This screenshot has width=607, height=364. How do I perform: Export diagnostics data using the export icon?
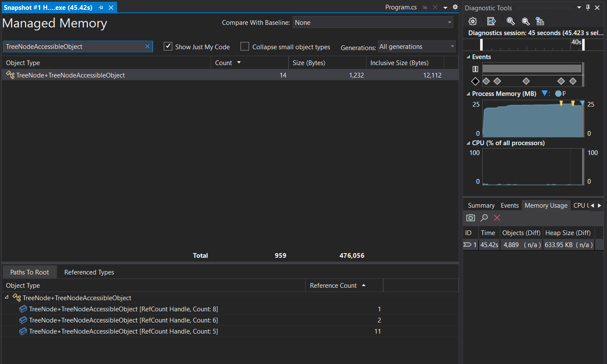[x=491, y=21]
